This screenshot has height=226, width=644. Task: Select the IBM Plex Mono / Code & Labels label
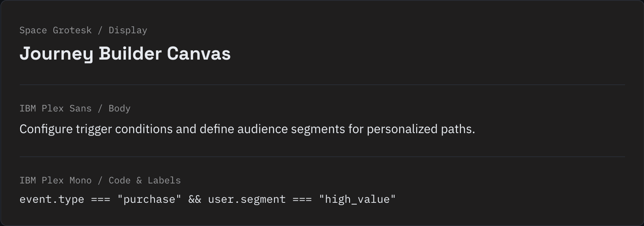click(x=100, y=180)
